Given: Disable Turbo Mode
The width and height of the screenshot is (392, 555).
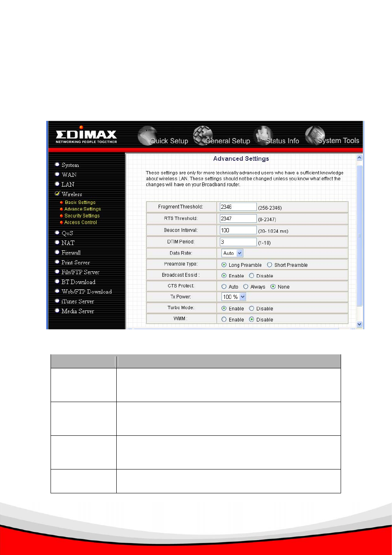Looking at the screenshot, I should coord(251,308).
